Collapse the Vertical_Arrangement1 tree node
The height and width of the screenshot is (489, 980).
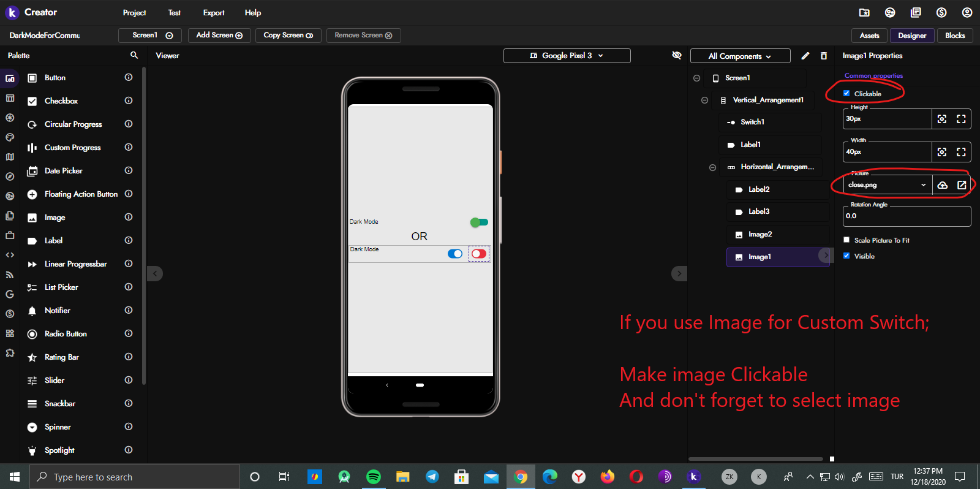coord(704,100)
